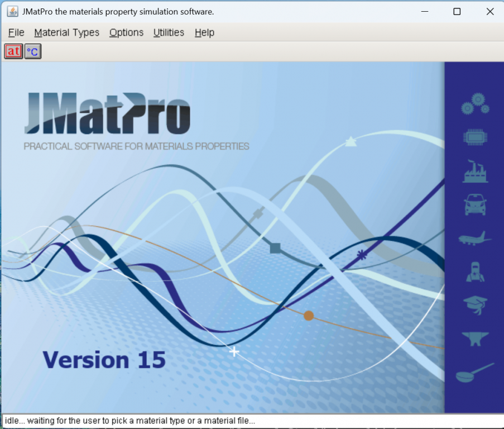Toggle the °C temperature unit button
The height and width of the screenshot is (429, 504).
pos(33,51)
